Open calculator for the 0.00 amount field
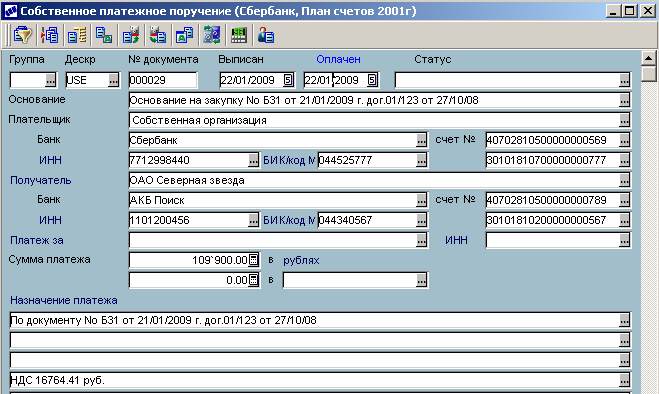Screen dimensions: 659x394 [253, 280]
